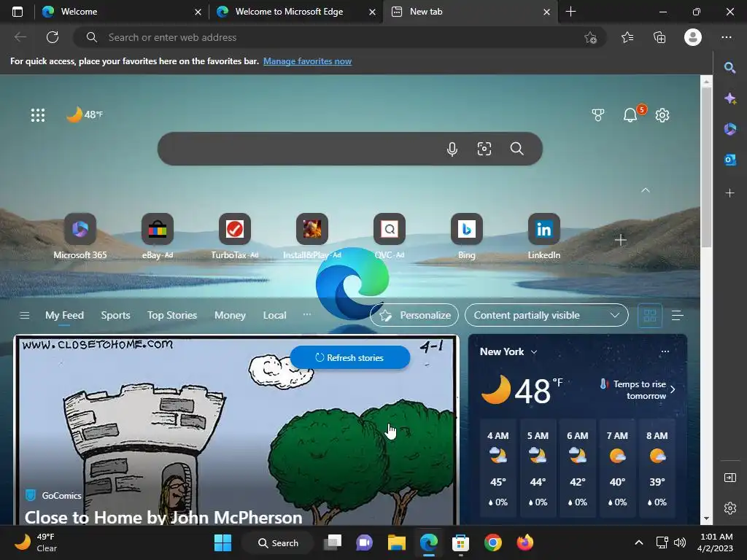
Task: Open the eBay quick link
Action: 158,237
